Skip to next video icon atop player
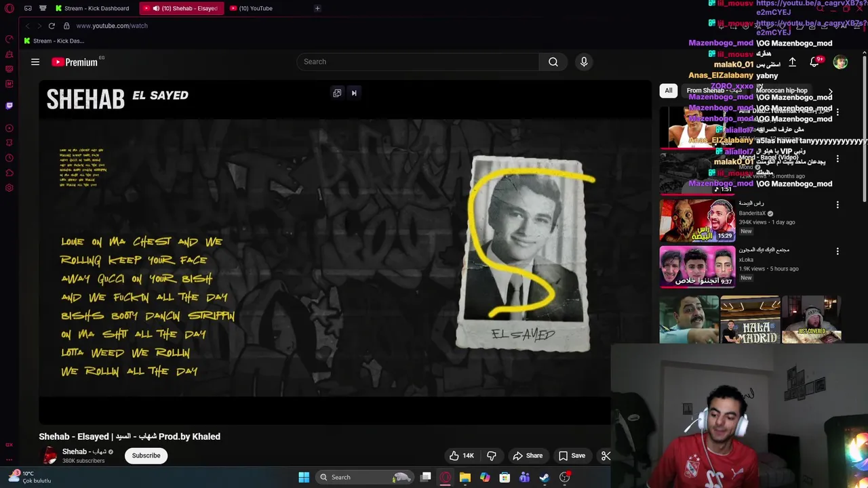Screen dimensions: 868x488 point(354,93)
